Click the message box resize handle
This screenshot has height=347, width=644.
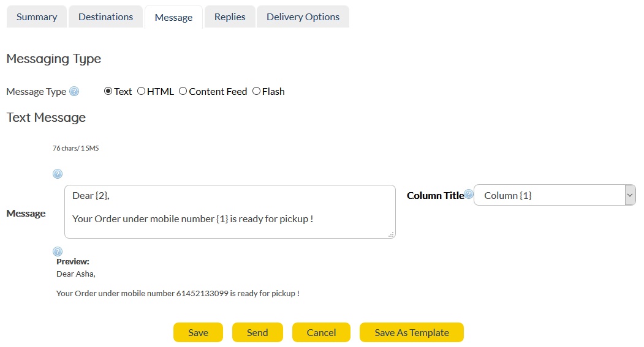point(391,234)
